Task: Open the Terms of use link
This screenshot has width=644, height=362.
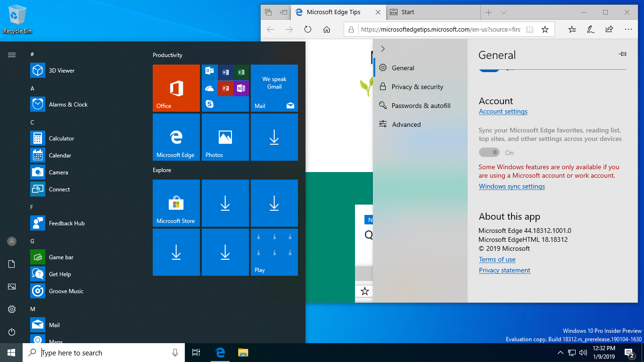Action: (497, 260)
